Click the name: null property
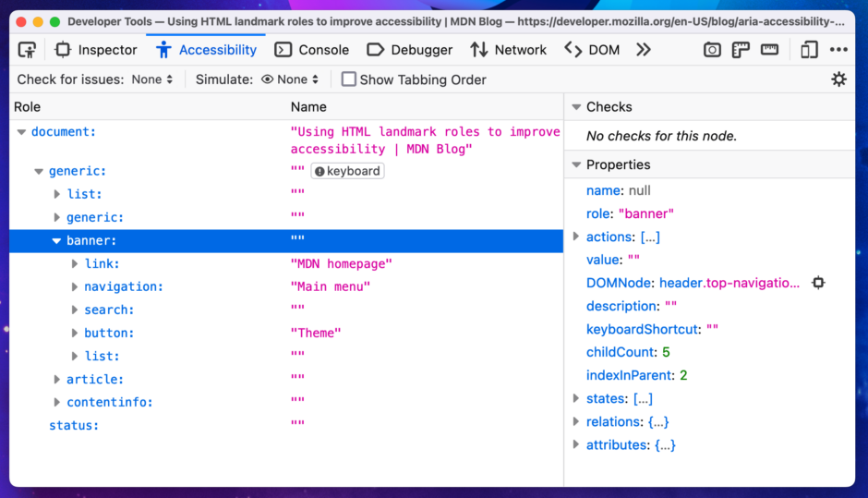This screenshot has width=868, height=498. [x=619, y=190]
